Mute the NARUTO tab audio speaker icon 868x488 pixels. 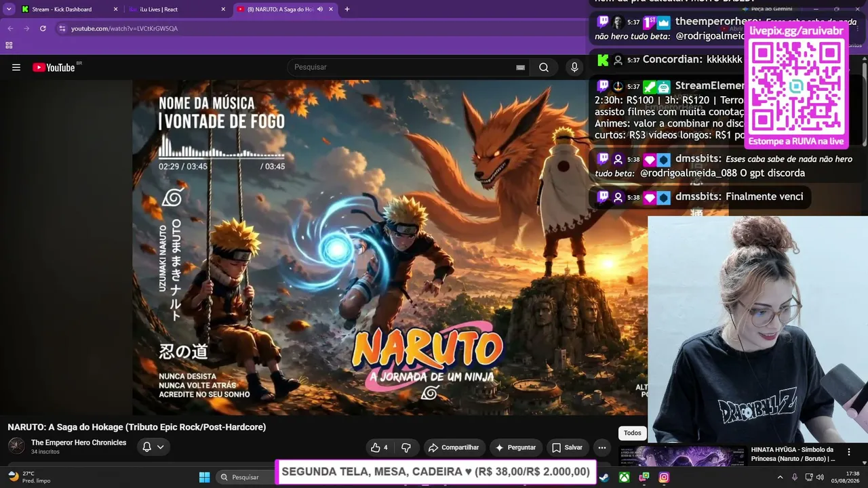[x=319, y=9]
